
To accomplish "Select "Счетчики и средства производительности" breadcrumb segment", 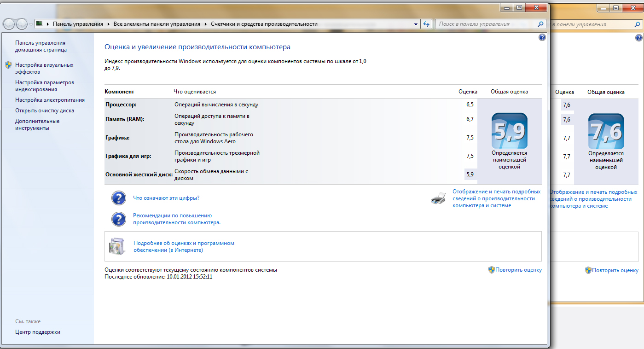I will 264,24.
